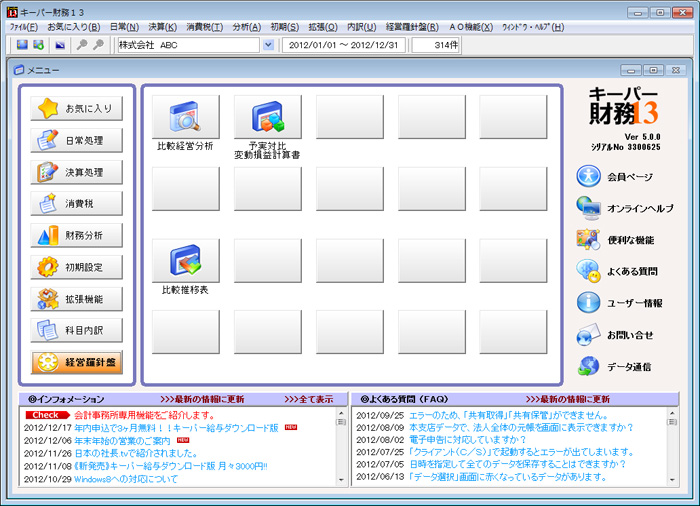Open よくある質問 icon
Viewport: 700px width, 506px height.
[x=588, y=271]
